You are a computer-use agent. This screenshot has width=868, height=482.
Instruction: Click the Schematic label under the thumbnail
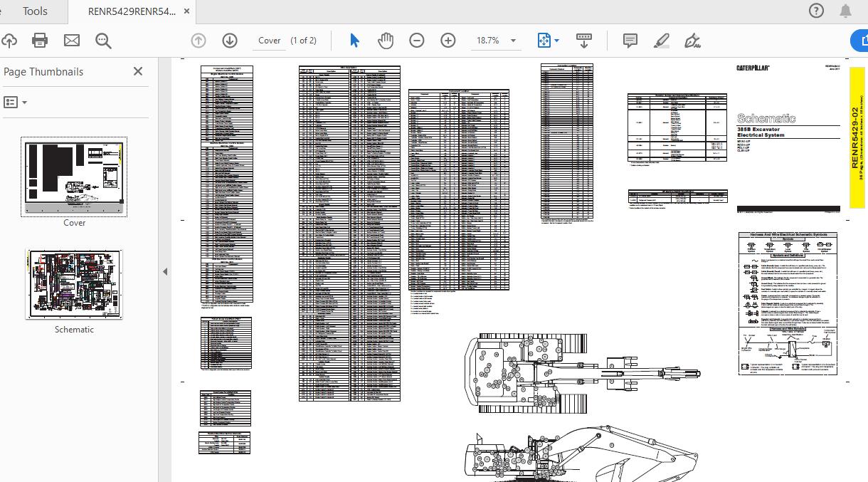tap(74, 330)
